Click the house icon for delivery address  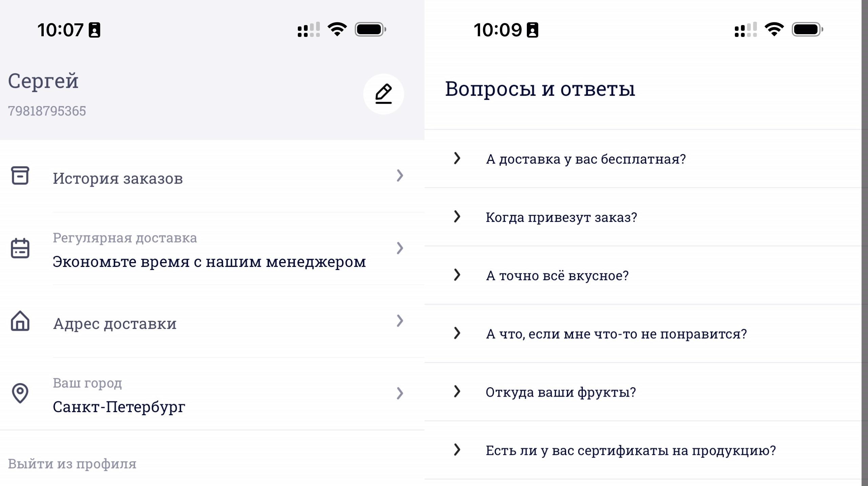(x=20, y=321)
